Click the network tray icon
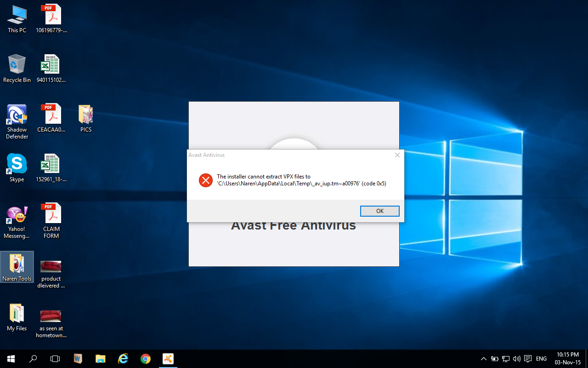This screenshot has width=588, height=368. (506, 359)
